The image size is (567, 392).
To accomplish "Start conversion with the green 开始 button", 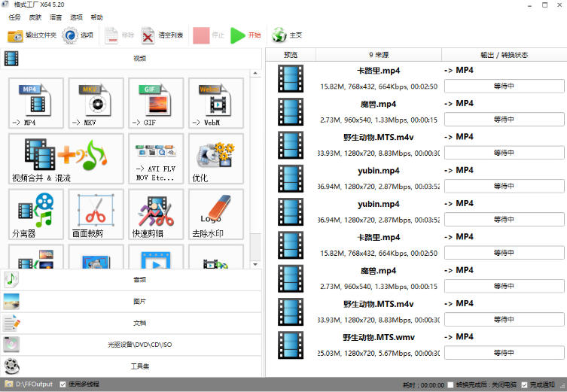I will click(245, 35).
